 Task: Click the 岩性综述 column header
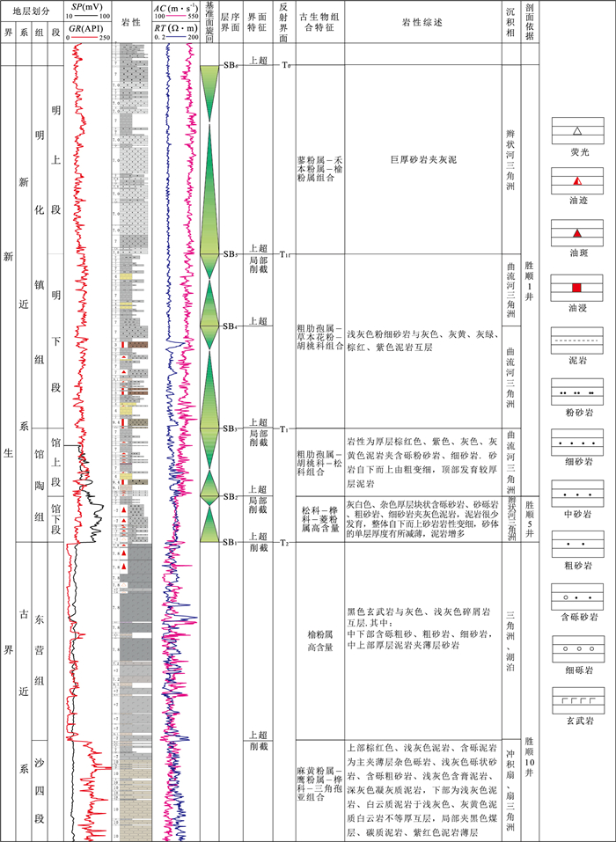coord(422,22)
